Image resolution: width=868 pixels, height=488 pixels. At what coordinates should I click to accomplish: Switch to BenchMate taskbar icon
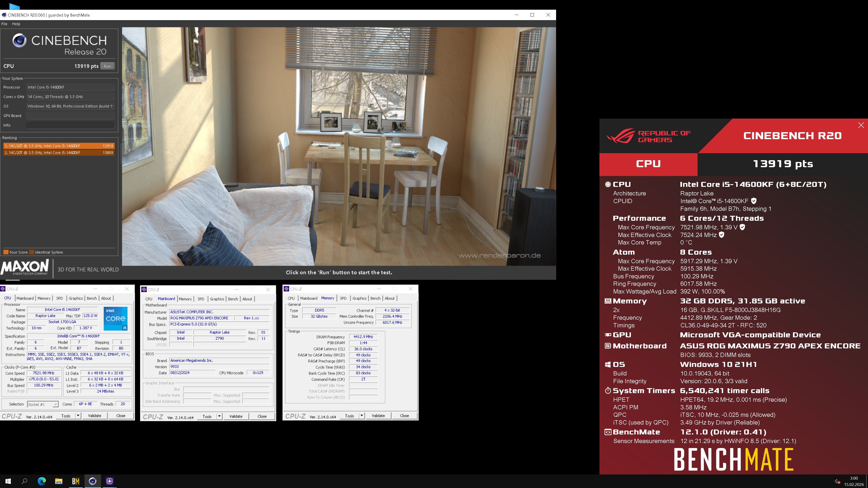point(75,481)
